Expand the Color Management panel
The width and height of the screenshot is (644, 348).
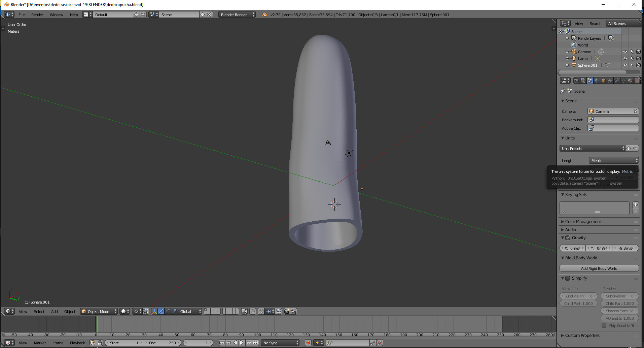pos(583,221)
